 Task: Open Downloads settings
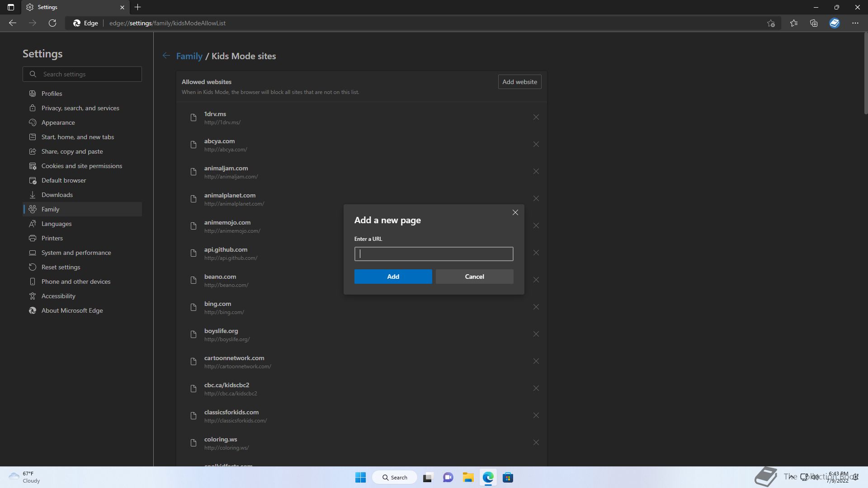pyautogui.click(x=82, y=195)
